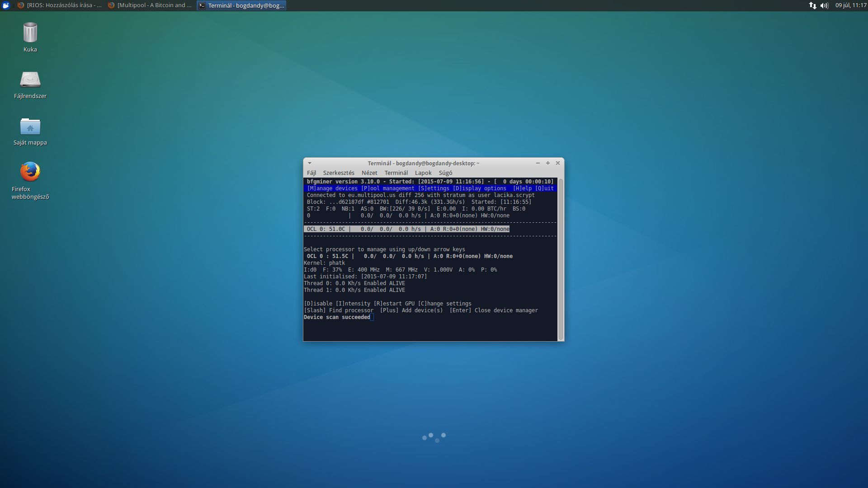Open the Lapok menu
This screenshot has height=488, width=868.
[423, 173]
